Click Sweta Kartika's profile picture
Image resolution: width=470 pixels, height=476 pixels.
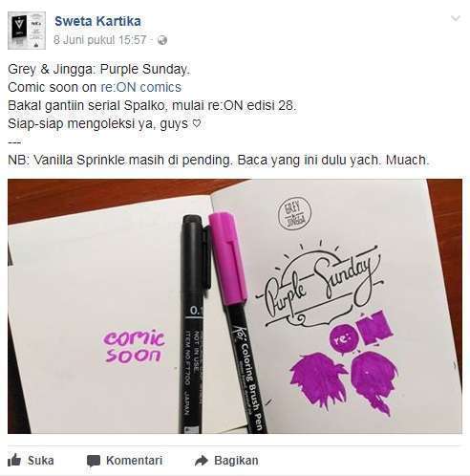(27, 31)
